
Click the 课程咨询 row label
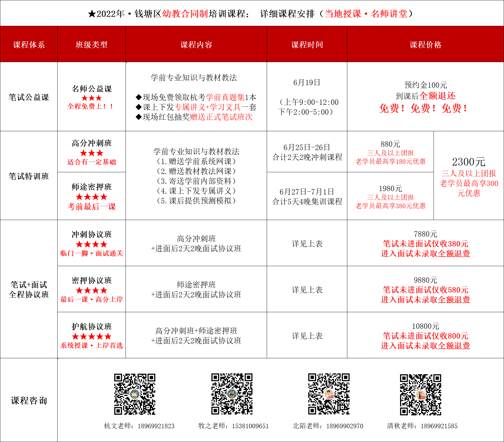[x=29, y=400]
